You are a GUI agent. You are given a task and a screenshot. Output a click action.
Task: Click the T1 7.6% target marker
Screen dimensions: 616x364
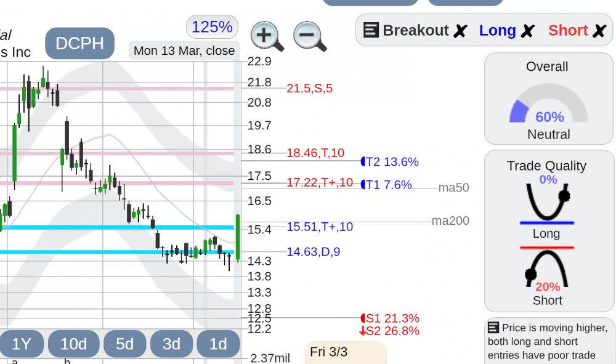tap(386, 185)
